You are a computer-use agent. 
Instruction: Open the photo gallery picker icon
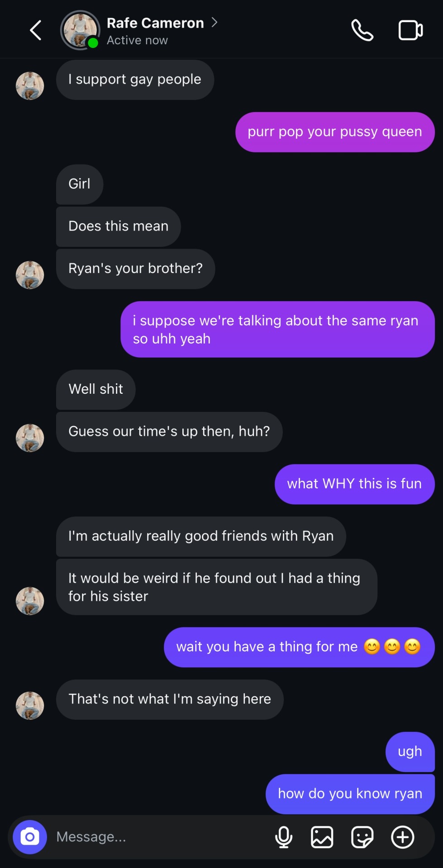322,837
